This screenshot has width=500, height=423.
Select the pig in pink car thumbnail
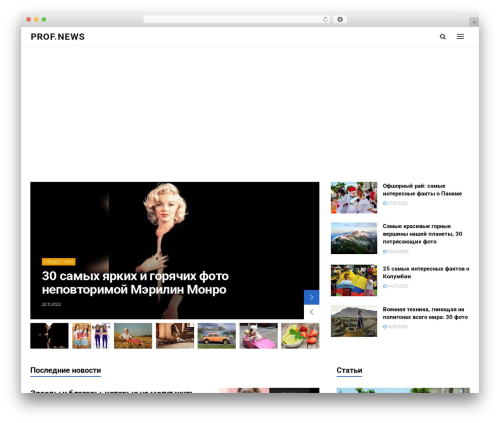[x=258, y=336]
